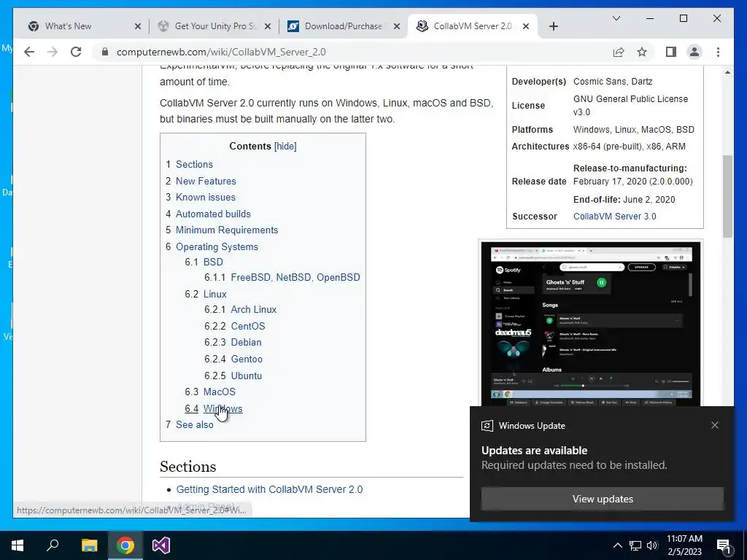This screenshot has height=560, width=747.
Task: Go to Arch Linux entry
Action: click(253, 309)
